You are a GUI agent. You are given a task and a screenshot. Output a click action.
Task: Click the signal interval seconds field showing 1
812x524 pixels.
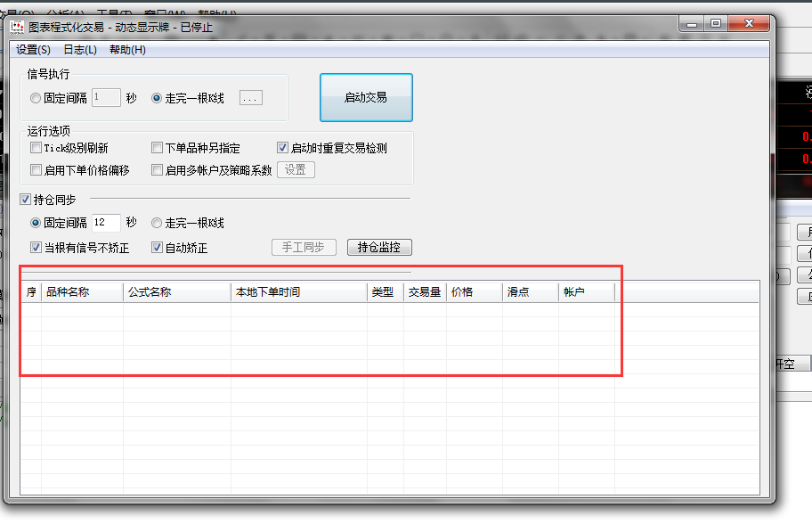point(106,97)
